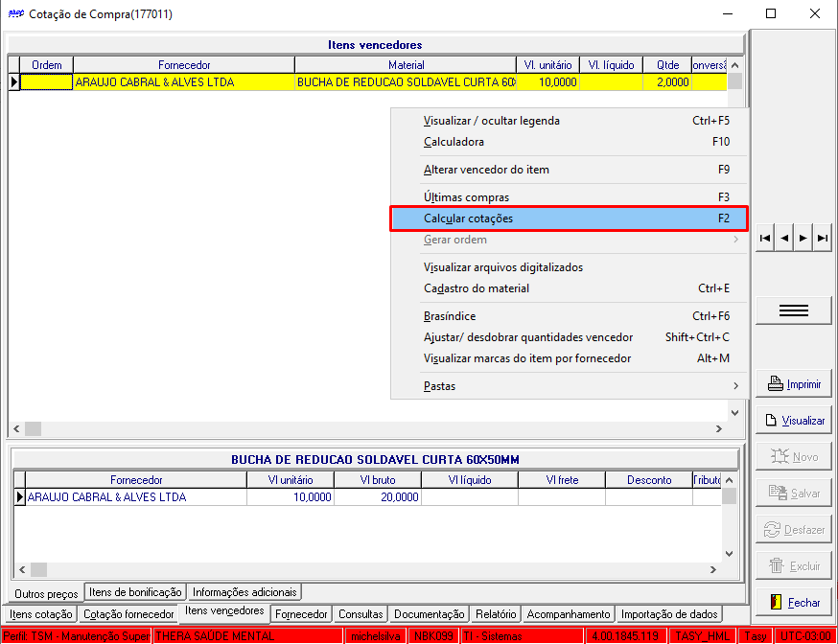The width and height of the screenshot is (838, 644).
Task: Go to next record arrow
Action: tap(803, 239)
